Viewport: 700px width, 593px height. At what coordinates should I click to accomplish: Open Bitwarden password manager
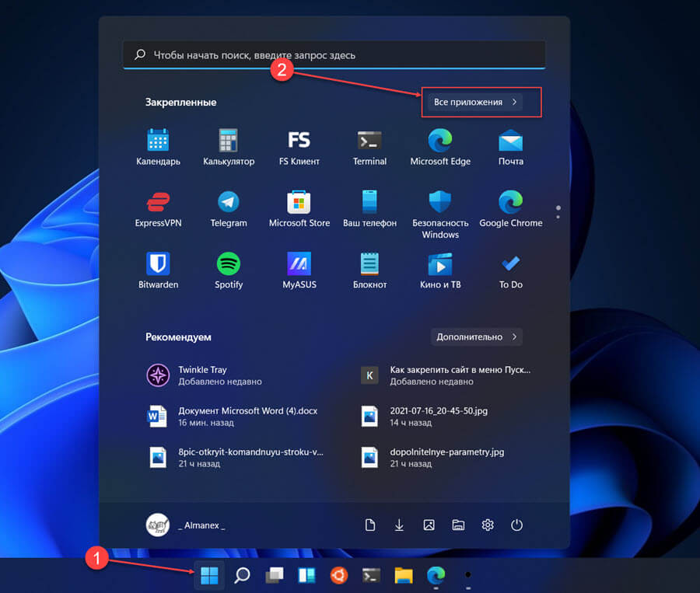click(x=158, y=270)
